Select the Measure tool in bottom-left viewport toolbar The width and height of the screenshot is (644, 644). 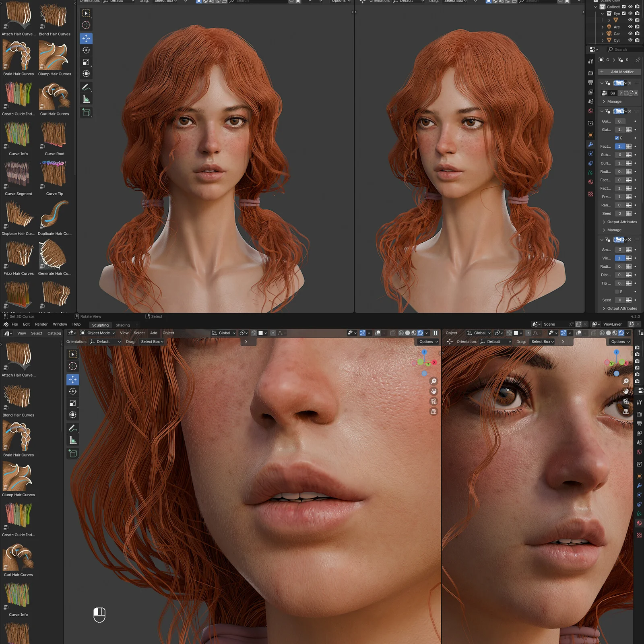point(73,440)
